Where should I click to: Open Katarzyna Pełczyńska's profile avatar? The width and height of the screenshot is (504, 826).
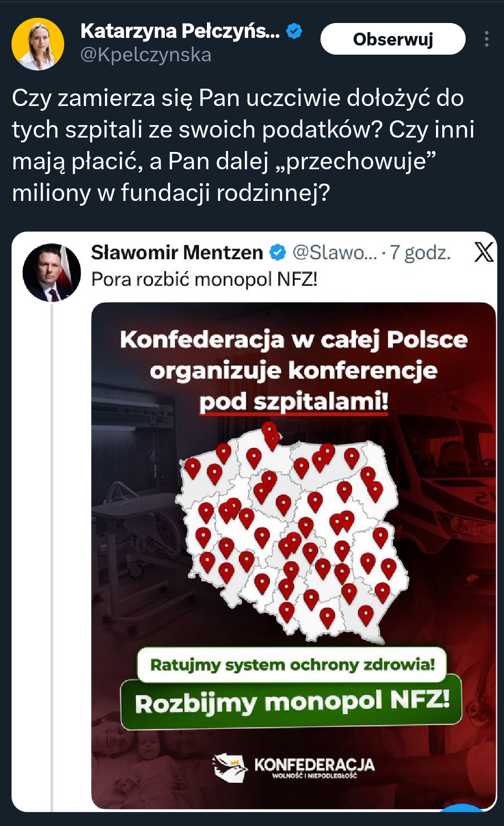(38, 44)
